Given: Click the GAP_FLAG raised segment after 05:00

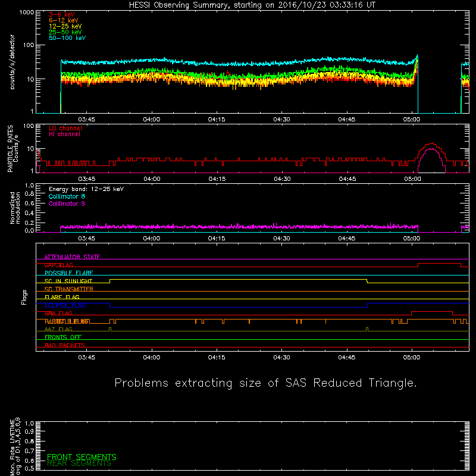Looking at the screenshot, I should point(439,264).
